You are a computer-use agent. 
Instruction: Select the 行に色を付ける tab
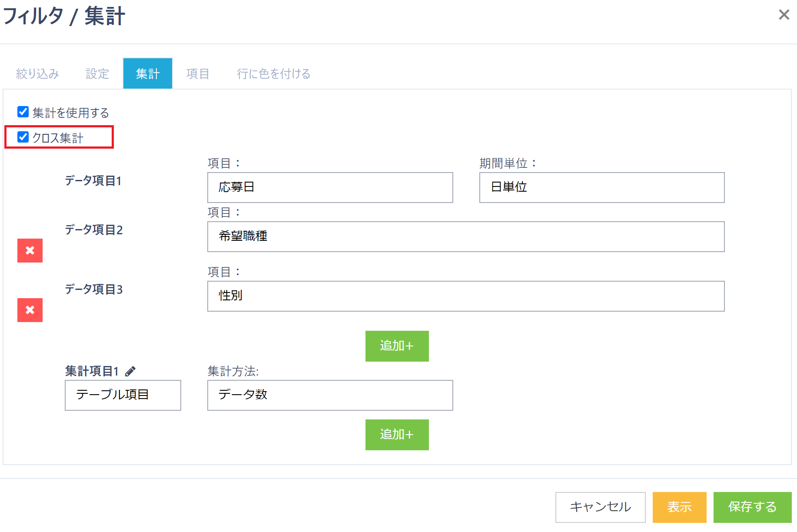(x=273, y=73)
